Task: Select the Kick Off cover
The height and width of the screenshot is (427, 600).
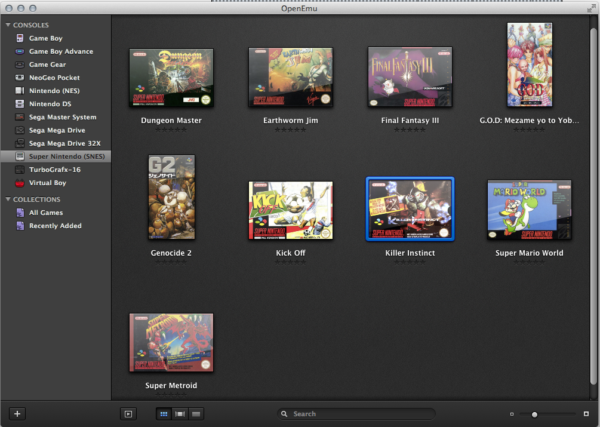Action: pos(290,210)
